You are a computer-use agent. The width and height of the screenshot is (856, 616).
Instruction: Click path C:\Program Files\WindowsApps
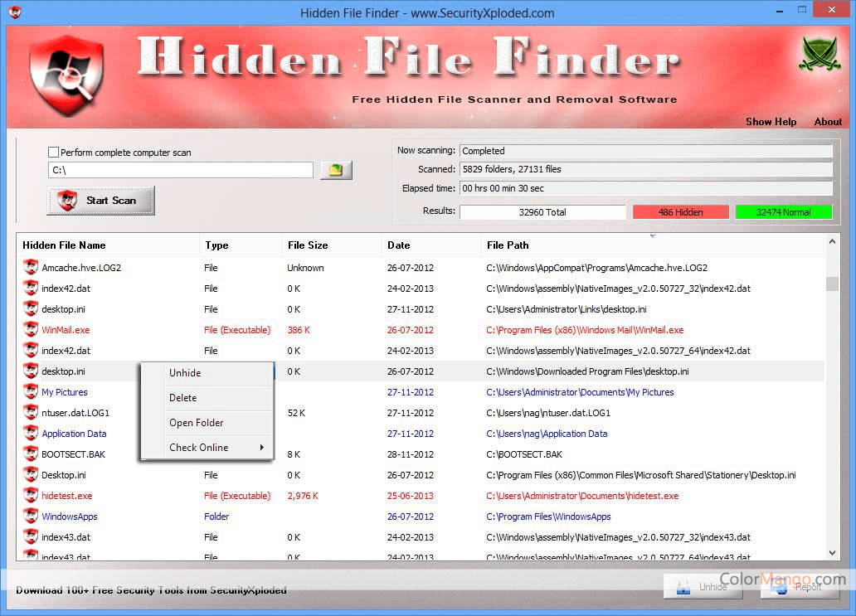tap(548, 517)
